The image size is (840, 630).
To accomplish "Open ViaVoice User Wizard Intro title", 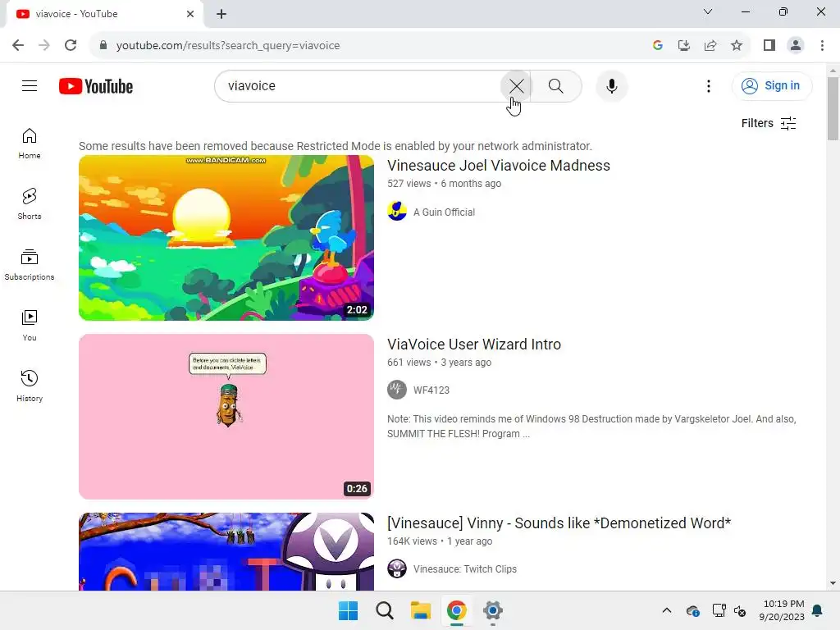I will coord(474,345).
